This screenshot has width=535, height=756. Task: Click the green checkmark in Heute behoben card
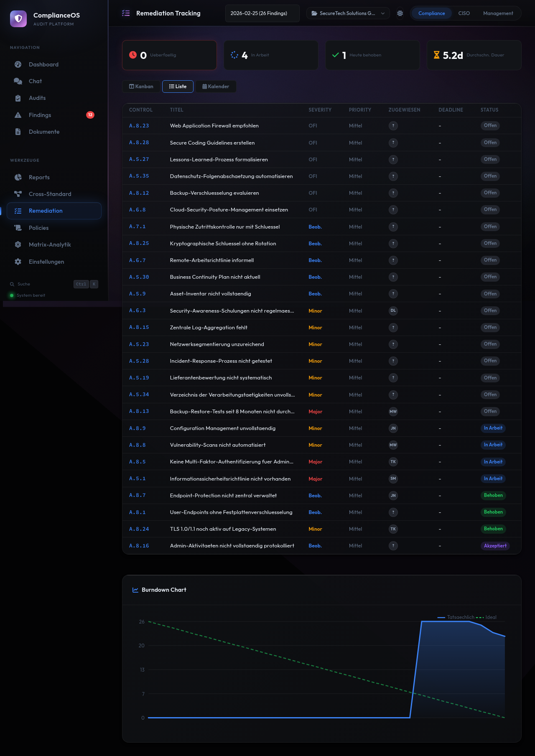tap(335, 55)
